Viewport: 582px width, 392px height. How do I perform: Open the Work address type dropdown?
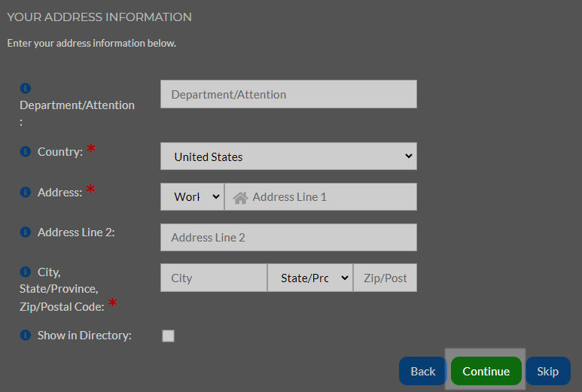(x=192, y=197)
